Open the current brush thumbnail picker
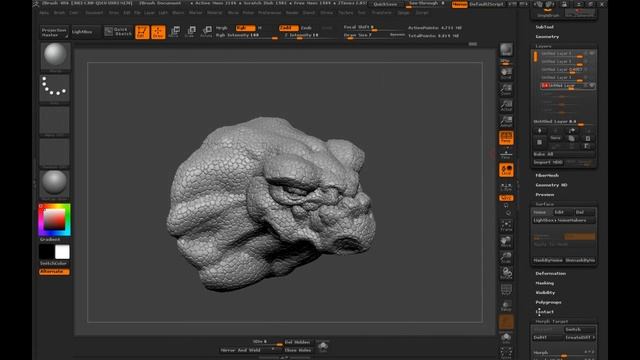Screen dimensions: 640x360 pos(55,56)
